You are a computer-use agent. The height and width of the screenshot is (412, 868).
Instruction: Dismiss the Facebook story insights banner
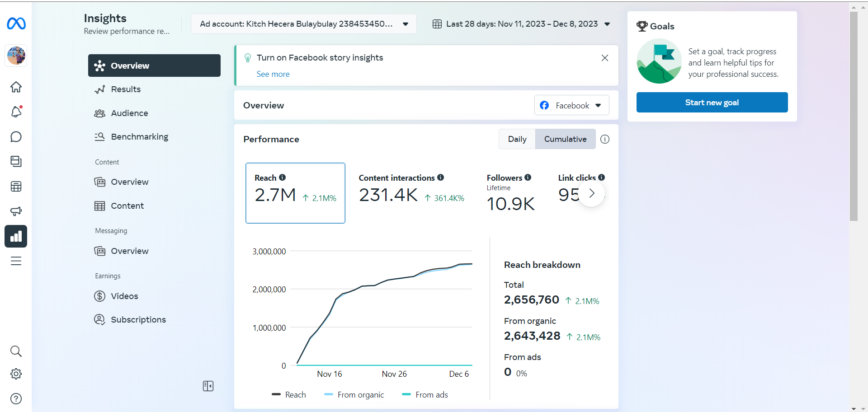tap(604, 58)
